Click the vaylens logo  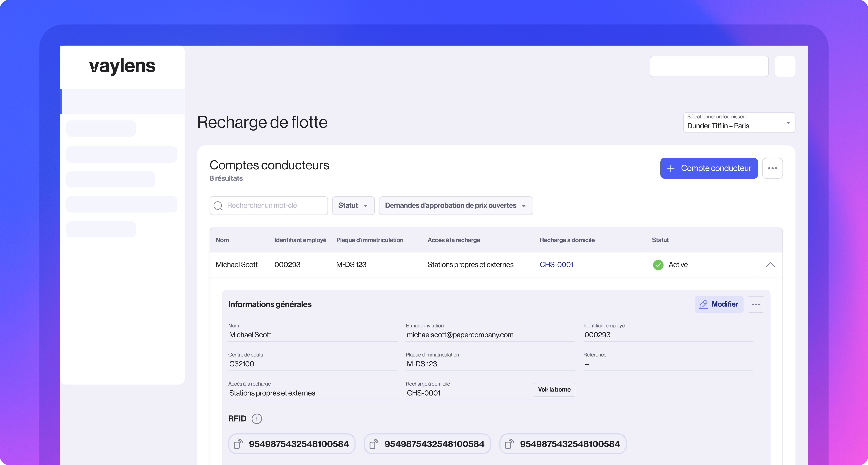[122, 66]
